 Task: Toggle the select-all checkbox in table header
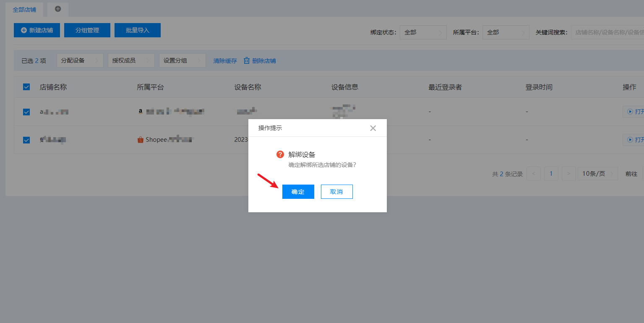point(26,87)
